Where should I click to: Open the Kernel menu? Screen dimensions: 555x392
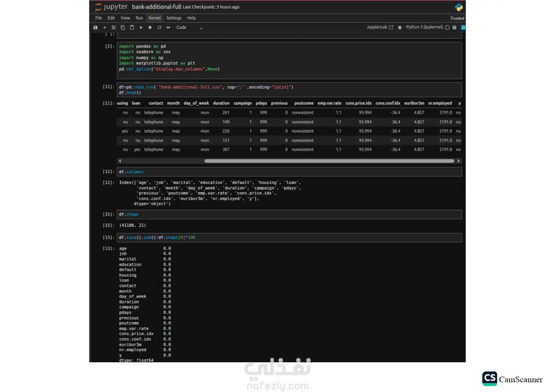coord(155,18)
